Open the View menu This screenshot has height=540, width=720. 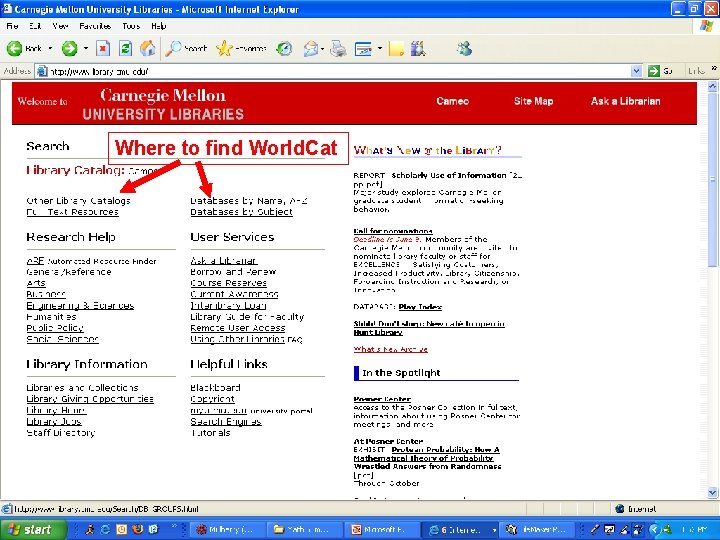pyautogui.click(x=60, y=26)
